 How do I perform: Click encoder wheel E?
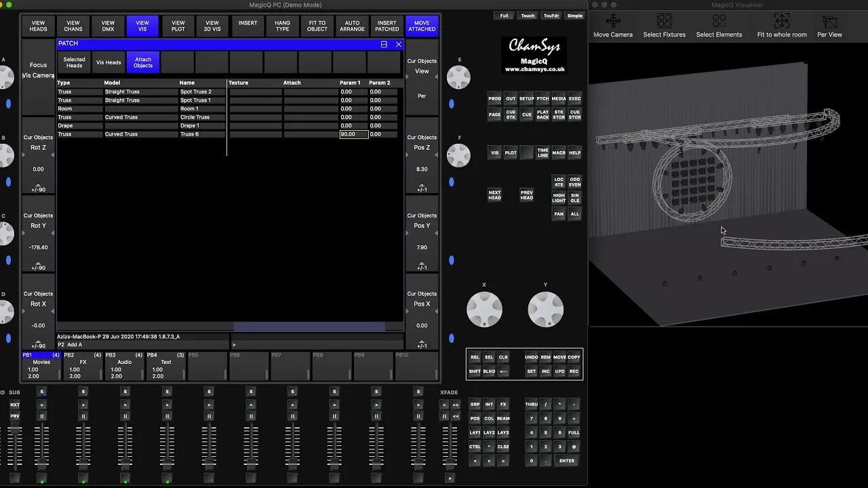tap(459, 78)
